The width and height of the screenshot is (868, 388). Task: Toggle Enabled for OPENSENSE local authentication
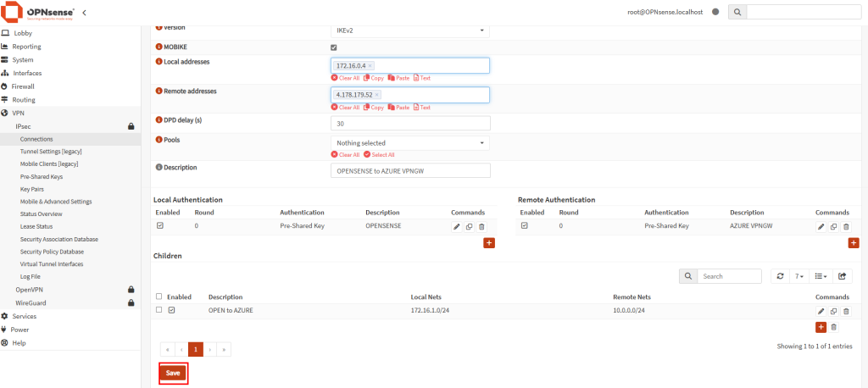click(160, 226)
